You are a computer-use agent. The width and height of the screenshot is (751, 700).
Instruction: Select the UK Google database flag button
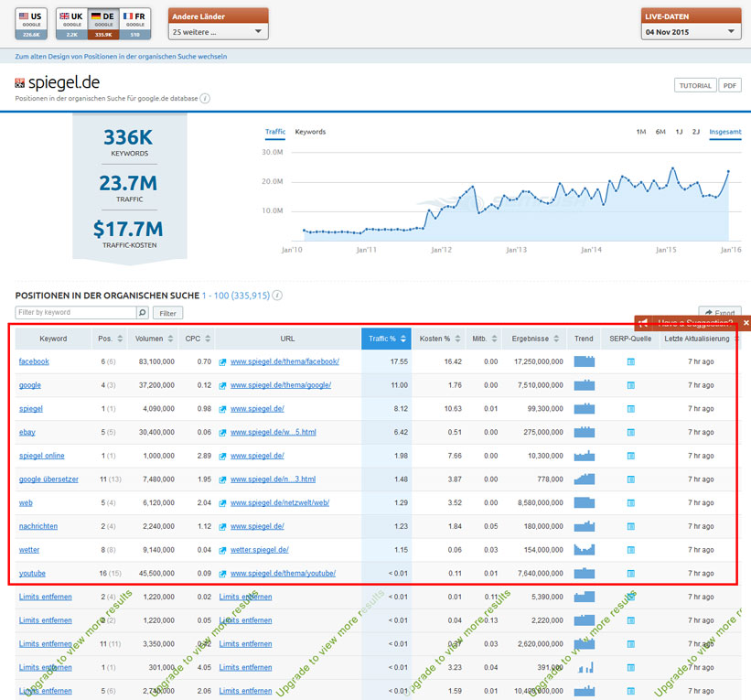[71, 24]
